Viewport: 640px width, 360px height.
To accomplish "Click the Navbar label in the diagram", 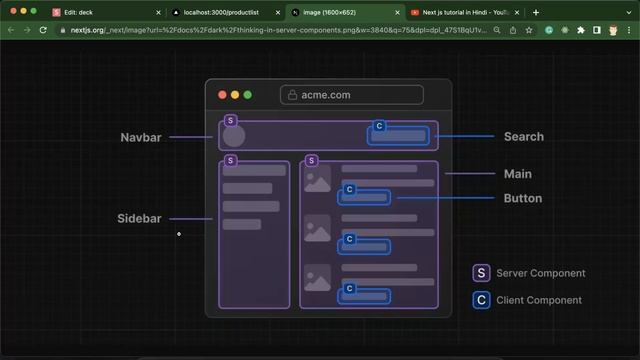I will (x=141, y=138).
